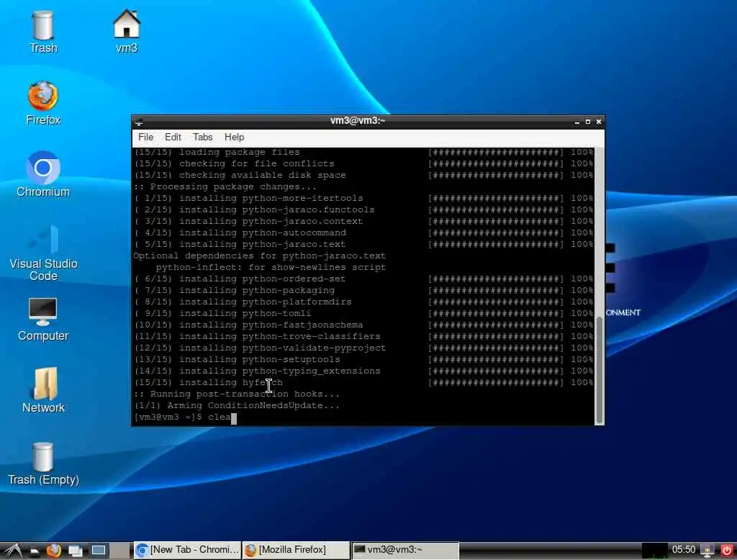
Task: Open the Trash (Empty) desktop icon
Action: pyautogui.click(x=43, y=464)
